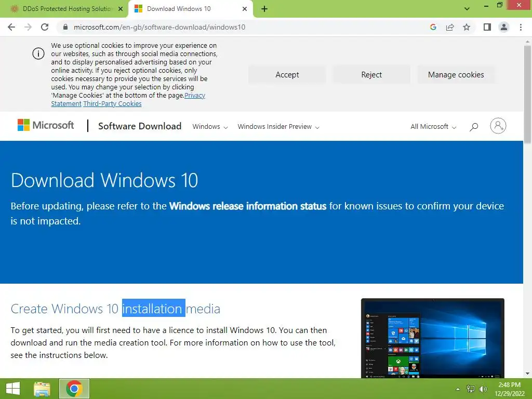Bookmark this page with the star icon

[x=467, y=27]
